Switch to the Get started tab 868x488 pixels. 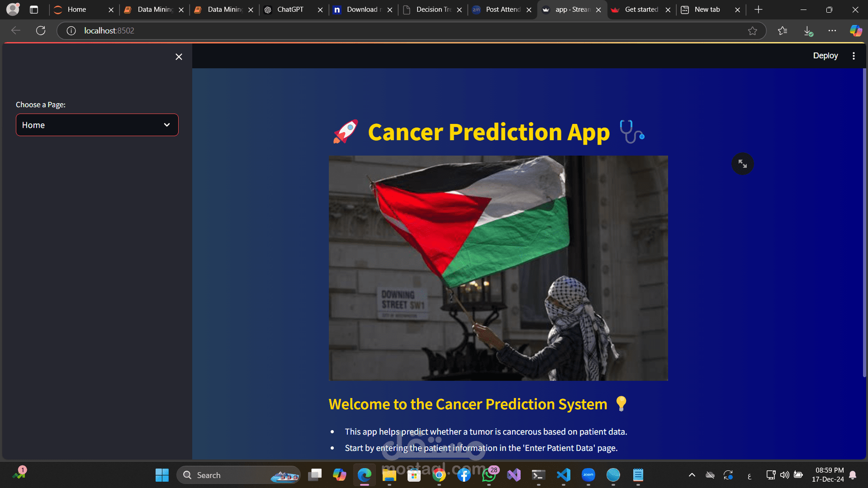[641, 9]
